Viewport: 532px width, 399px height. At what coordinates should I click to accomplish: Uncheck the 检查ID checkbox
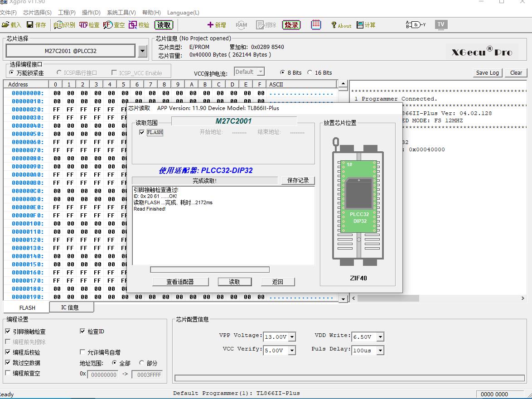(82, 331)
